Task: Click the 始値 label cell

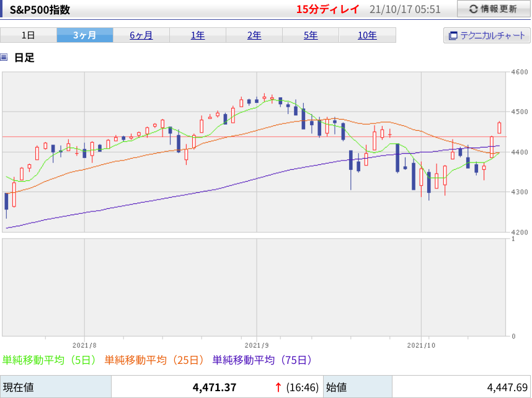Action: [x=358, y=387]
